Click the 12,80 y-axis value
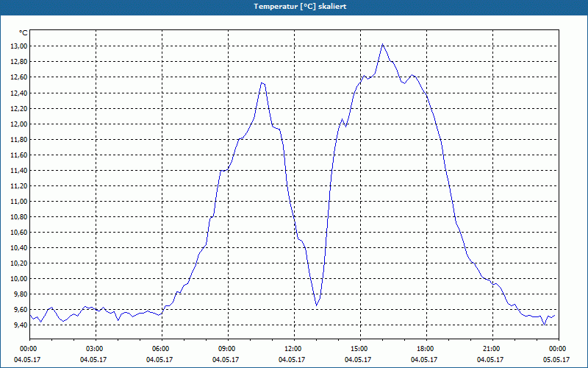This screenshot has width=588, height=368. click(x=20, y=62)
